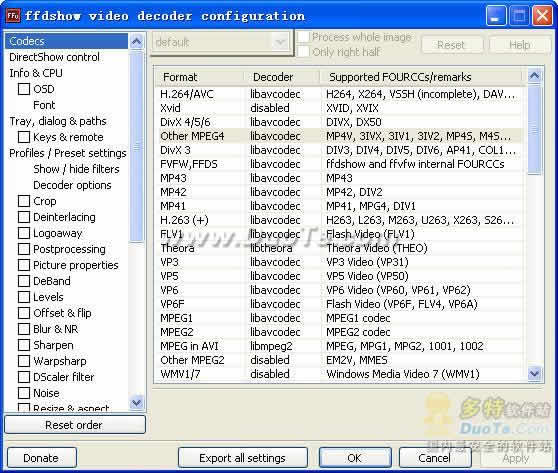Select Profiles / Preset settings
The image size is (558, 473).
point(68,153)
